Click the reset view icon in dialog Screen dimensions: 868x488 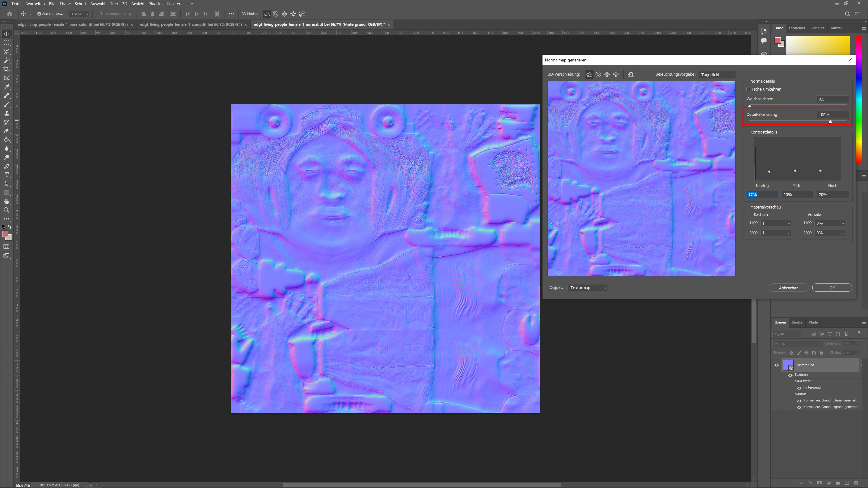631,74
